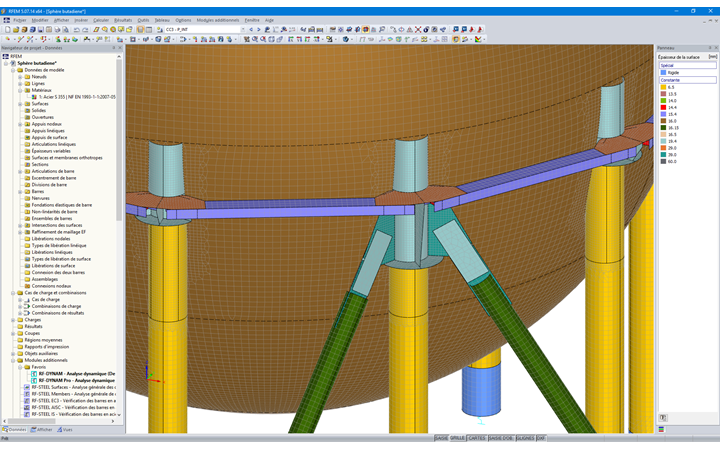Collapse the Données de modèle node

13,70
